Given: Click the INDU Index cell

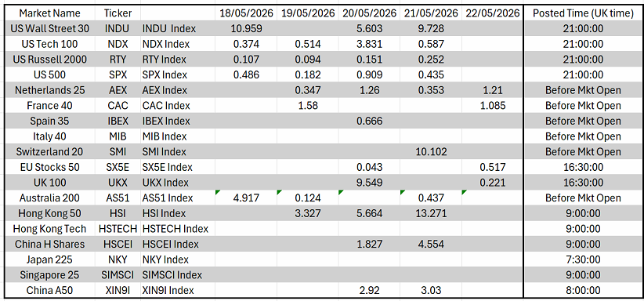Looking at the screenshot, I should pos(178,29).
